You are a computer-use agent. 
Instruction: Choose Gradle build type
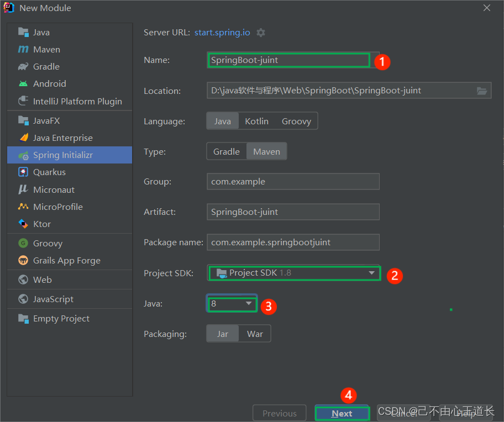coord(227,151)
